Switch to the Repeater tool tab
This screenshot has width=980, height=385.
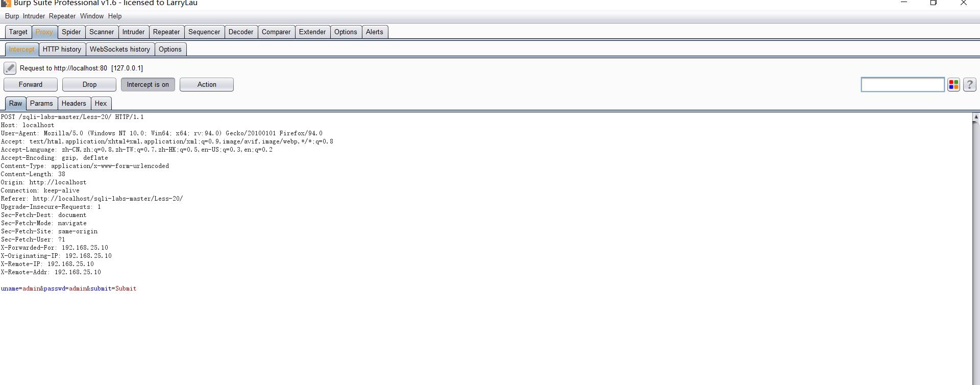click(x=166, y=32)
